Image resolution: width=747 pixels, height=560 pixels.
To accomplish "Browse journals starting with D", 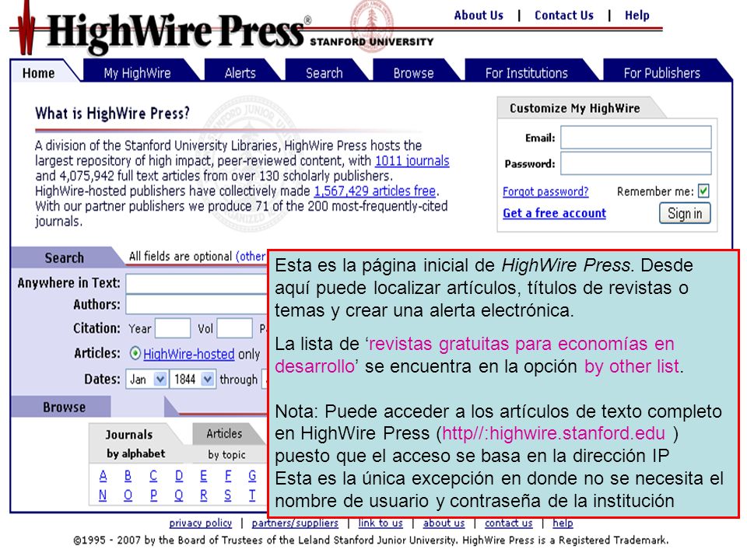I will point(179,475).
